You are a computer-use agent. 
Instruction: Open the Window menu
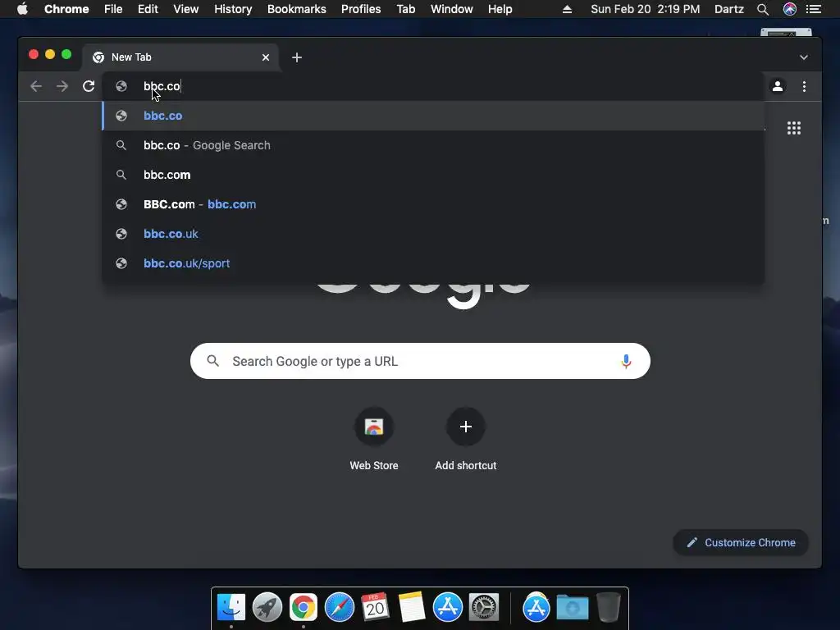452,9
